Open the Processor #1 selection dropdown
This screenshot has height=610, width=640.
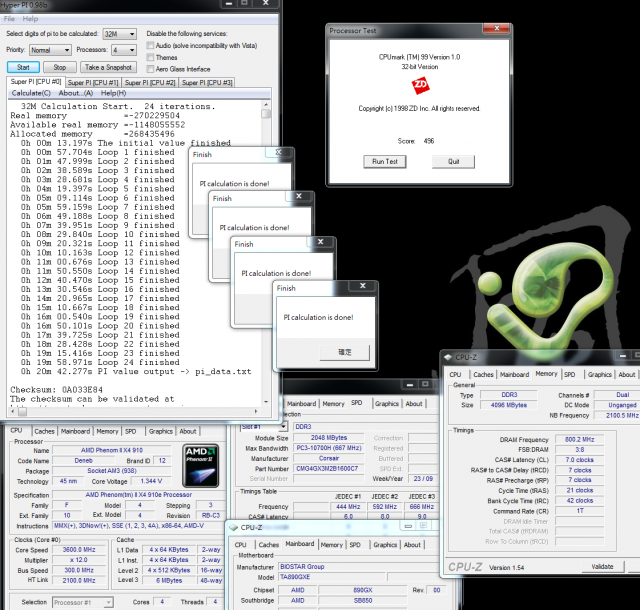coord(83,602)
